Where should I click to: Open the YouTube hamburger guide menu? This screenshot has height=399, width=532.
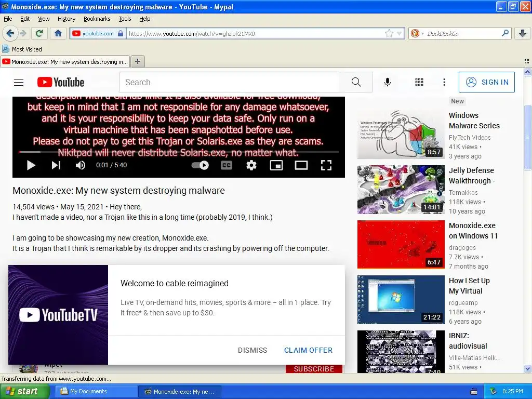19,82
